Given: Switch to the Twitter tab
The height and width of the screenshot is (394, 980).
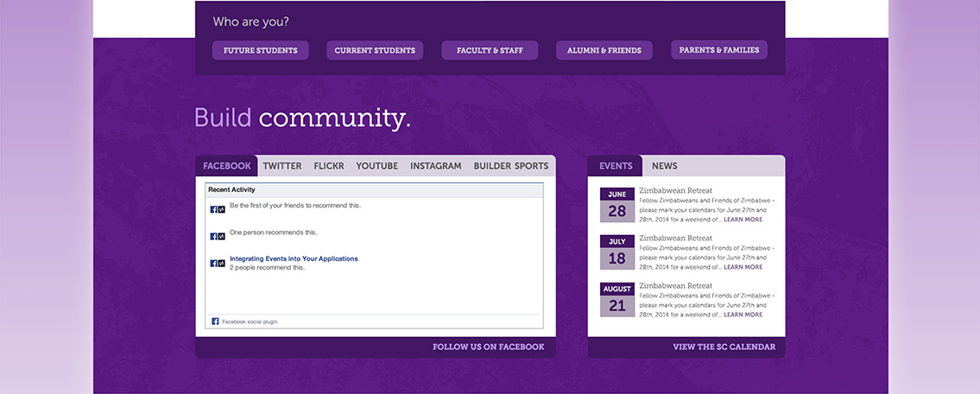Looking at the screenshot, I should pos(281,166).
